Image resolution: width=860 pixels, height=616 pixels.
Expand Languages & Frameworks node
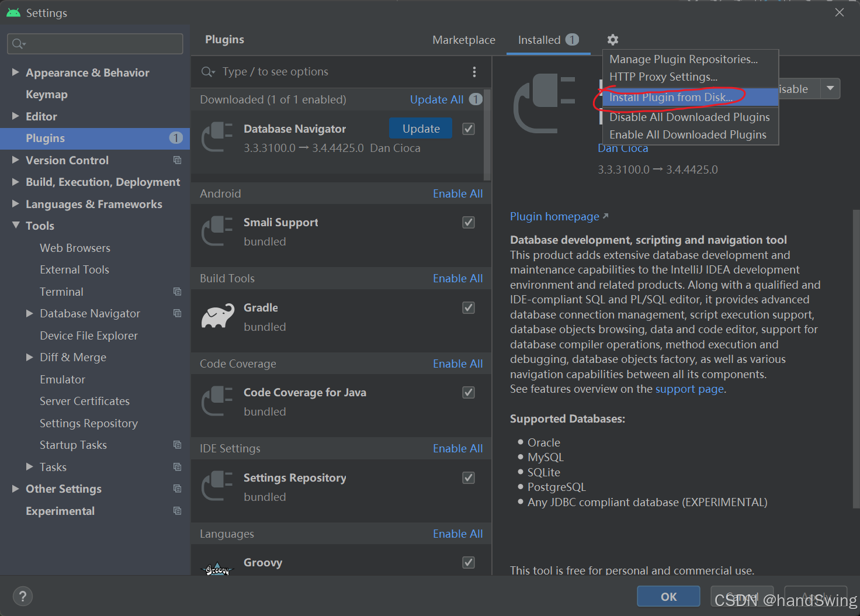tap(16, 203)
